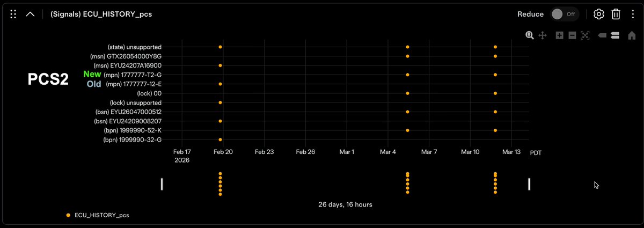The image size is (644, 228).
Task: Click the (mpn) 1777777-12-E row label
Action: 134,84
